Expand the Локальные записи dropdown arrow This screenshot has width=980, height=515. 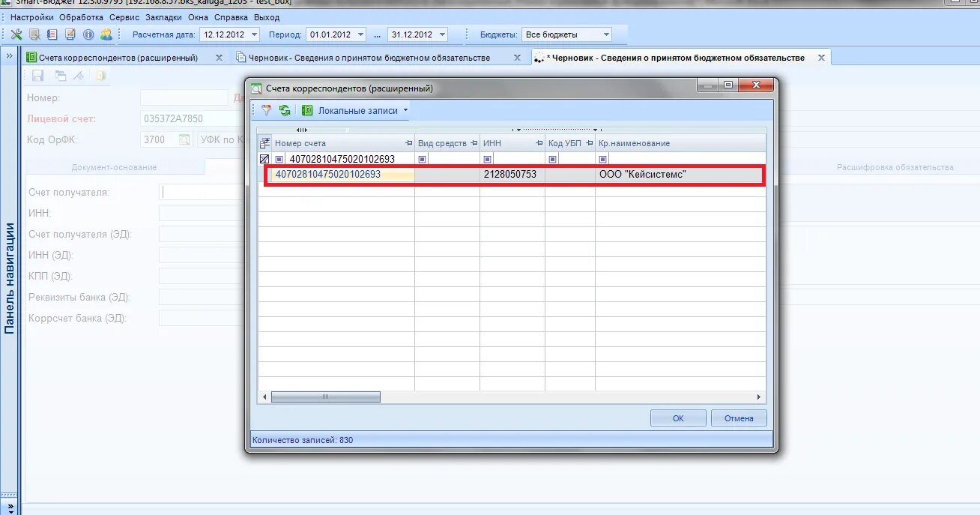point(405,110)
